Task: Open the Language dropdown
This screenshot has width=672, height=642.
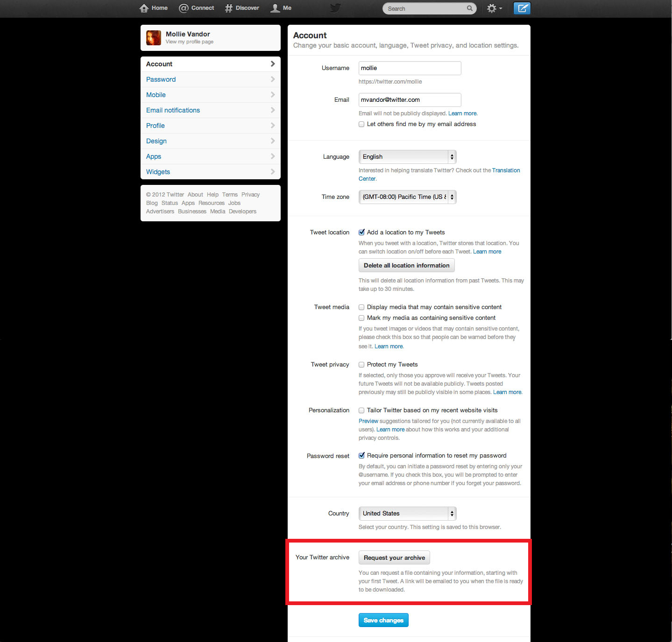Action: coord(407,157)
